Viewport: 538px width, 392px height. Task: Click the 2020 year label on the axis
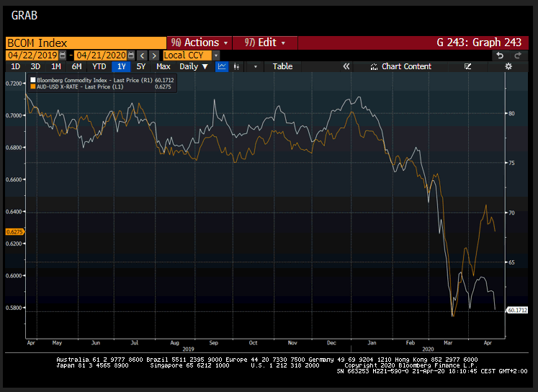point(428,349)
